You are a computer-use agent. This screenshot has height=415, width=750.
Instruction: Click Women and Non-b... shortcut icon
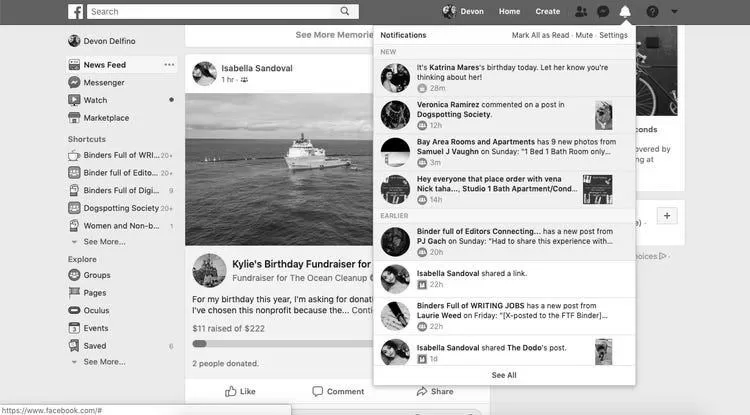click(74, 225)
